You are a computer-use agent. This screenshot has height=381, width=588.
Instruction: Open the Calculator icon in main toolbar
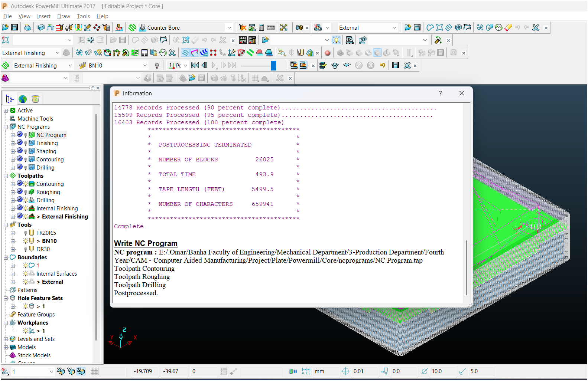[261, 27]
